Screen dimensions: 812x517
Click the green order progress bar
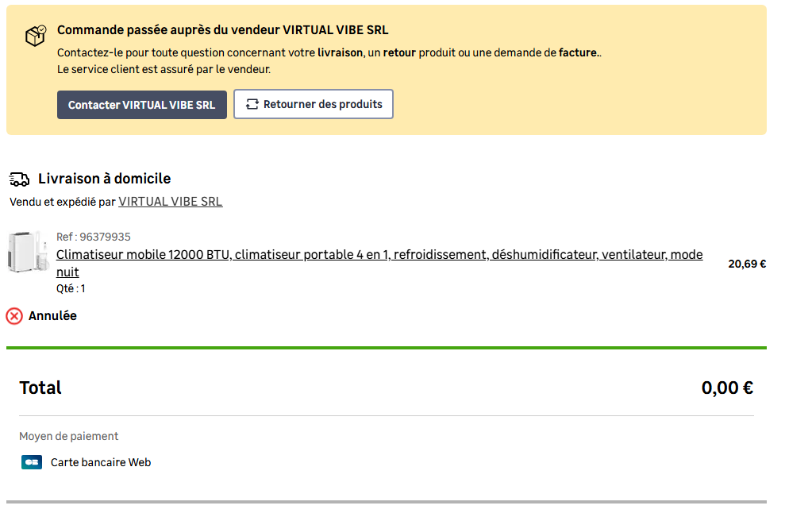[387, 348]
